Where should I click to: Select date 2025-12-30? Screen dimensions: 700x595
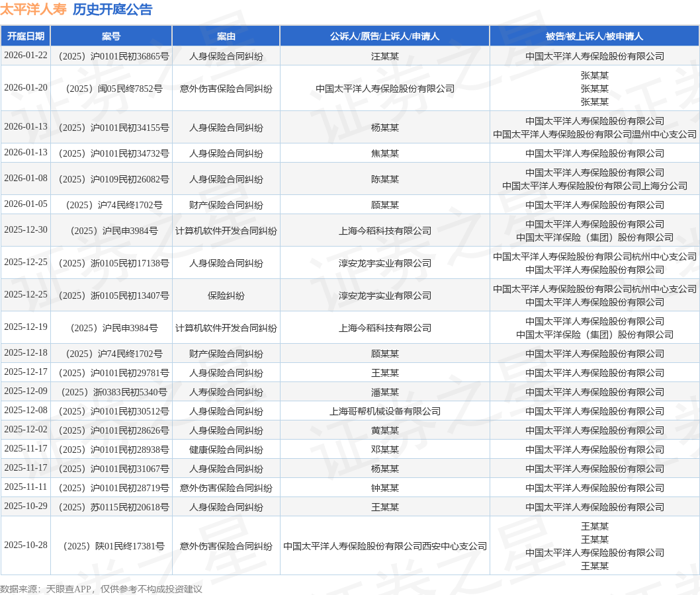(x=25, y=229)
